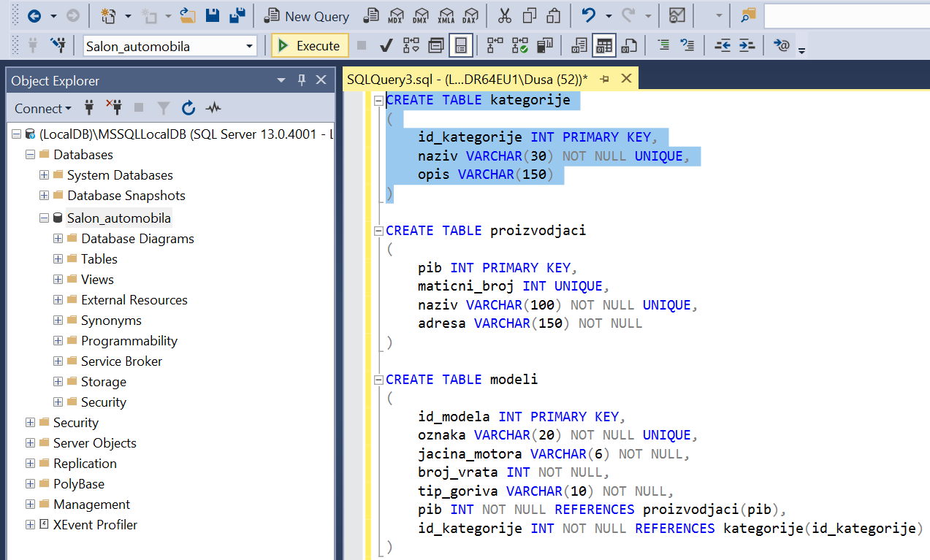Switch output to Results to Grid
Screen dimensions: 930x560
(x=603, y=46)
